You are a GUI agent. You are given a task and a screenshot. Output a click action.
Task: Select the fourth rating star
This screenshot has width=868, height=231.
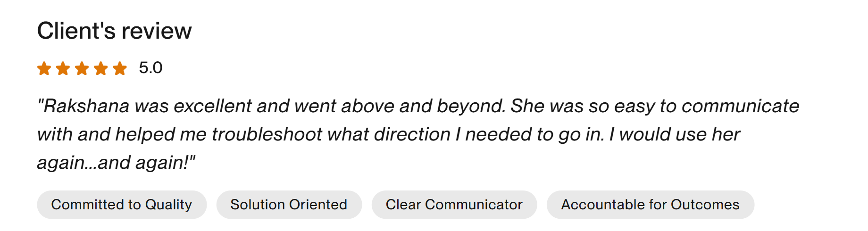pos(101,68)
